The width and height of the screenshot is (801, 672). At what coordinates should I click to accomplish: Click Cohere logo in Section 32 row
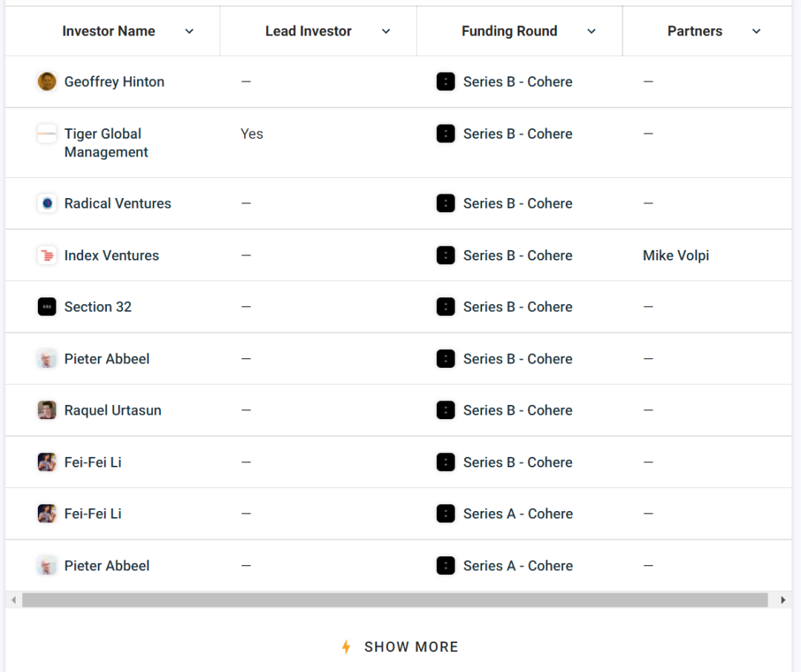[x=446, y=306]
